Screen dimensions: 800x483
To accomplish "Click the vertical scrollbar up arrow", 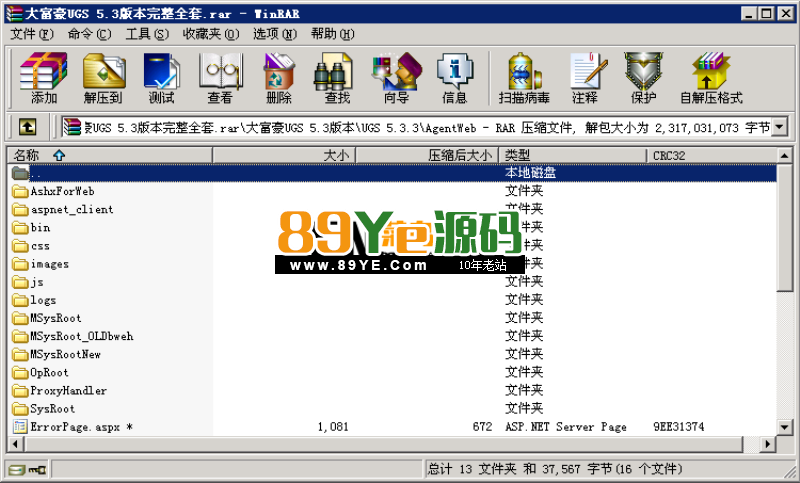I will (x=785, y=155).
